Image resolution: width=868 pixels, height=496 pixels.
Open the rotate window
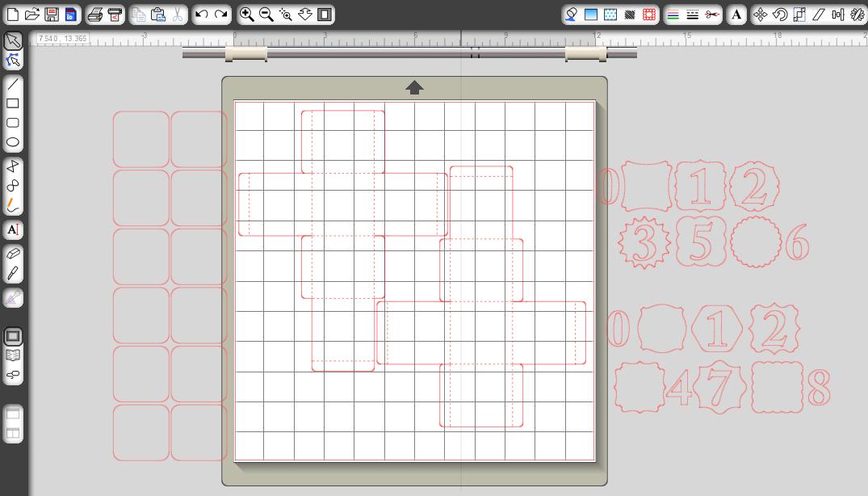(780, 15)
